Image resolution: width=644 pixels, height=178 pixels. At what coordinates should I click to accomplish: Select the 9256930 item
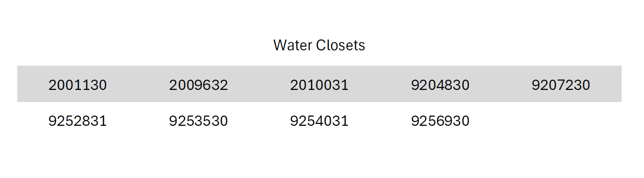point(440,121)
